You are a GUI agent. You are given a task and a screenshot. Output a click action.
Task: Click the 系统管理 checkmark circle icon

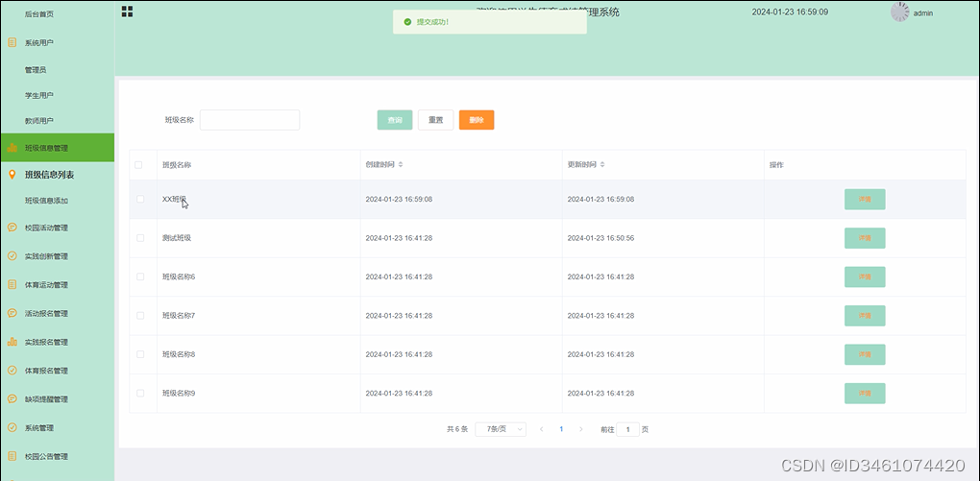12,427
